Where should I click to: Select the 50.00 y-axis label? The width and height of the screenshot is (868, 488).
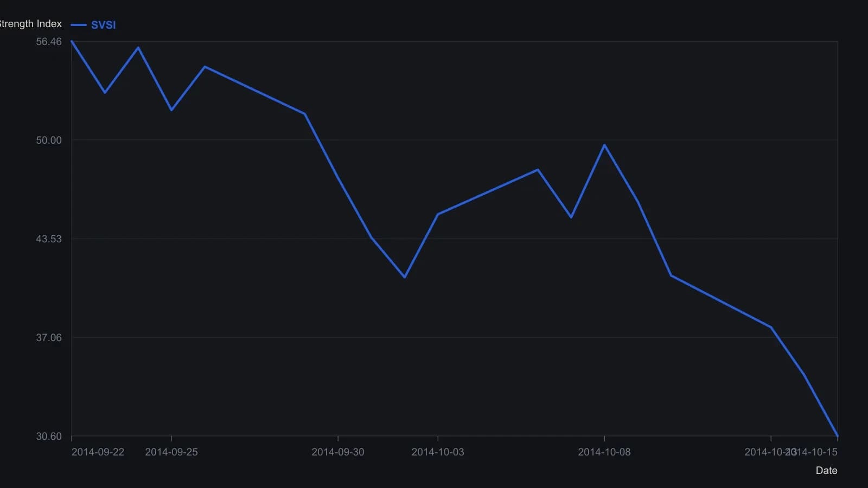tap(49, 140)
